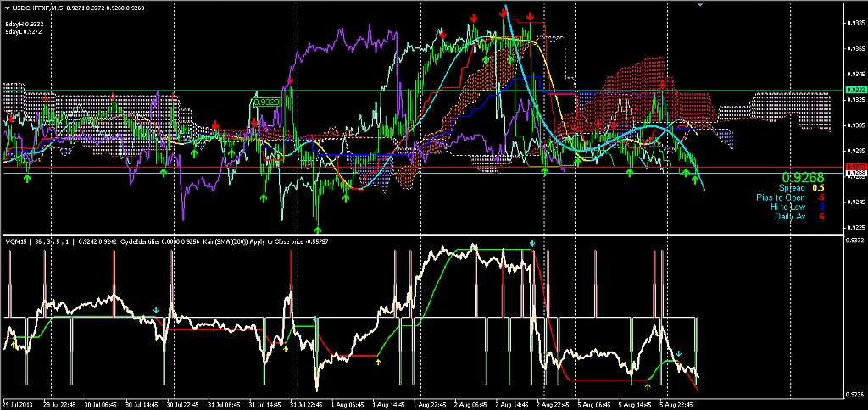Select the leftmost green up arrow on chart

point(28,178)
